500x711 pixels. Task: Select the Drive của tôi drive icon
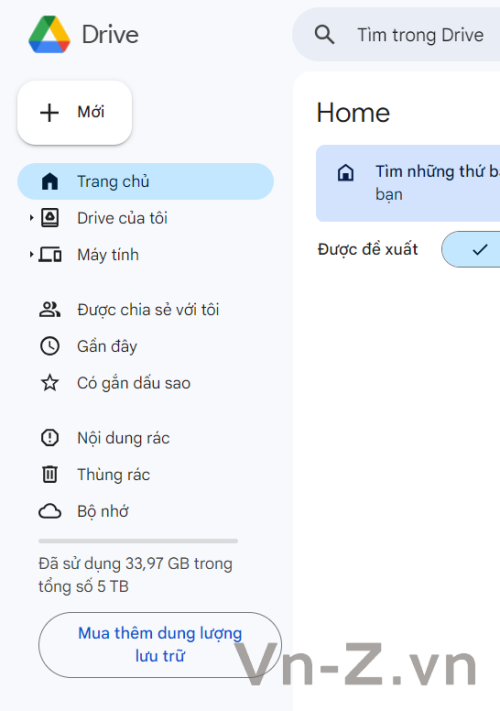pyautogui.click(x=49, y=218)
